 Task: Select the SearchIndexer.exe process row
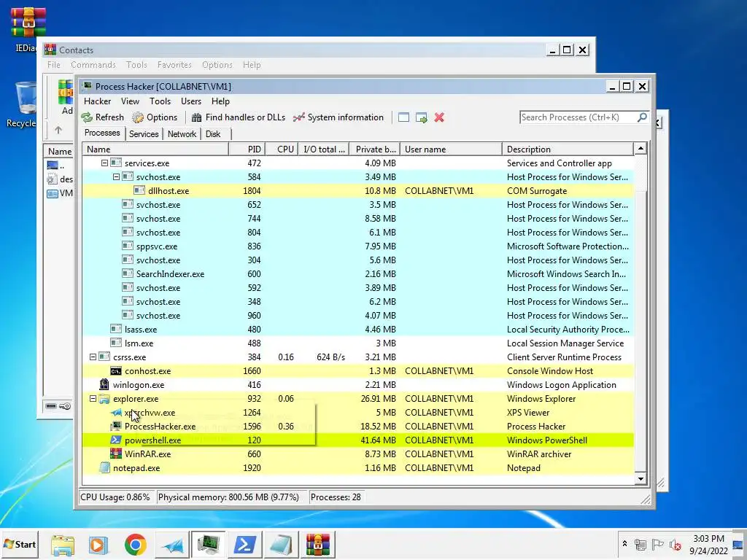(x=358, y=274)
